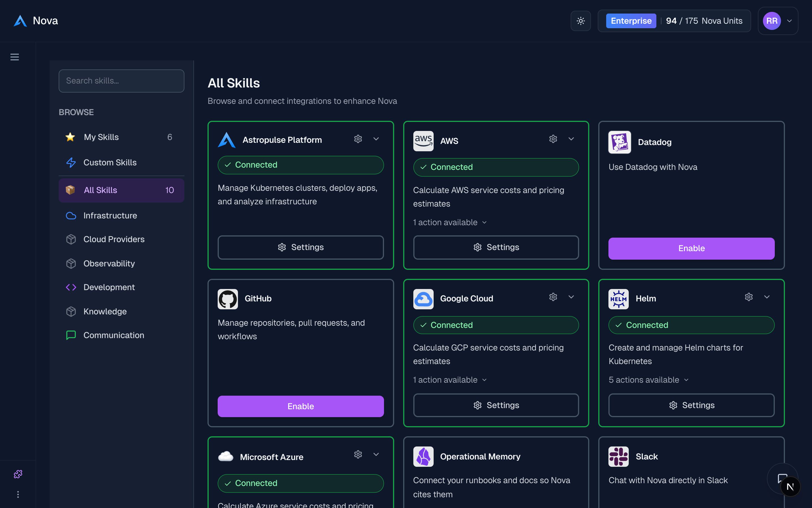Click the Slack logo icon
The width and height of the screenshot is (812, 508).
click(618, 457)
